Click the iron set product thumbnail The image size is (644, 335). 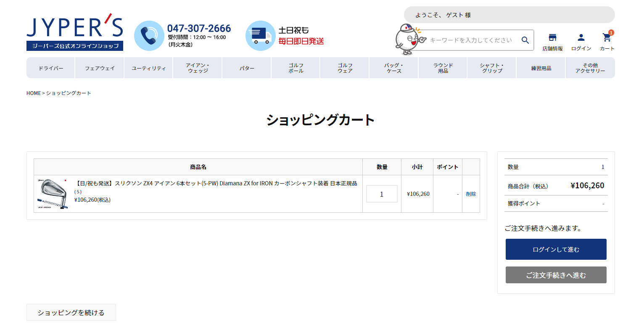(53, 193)
